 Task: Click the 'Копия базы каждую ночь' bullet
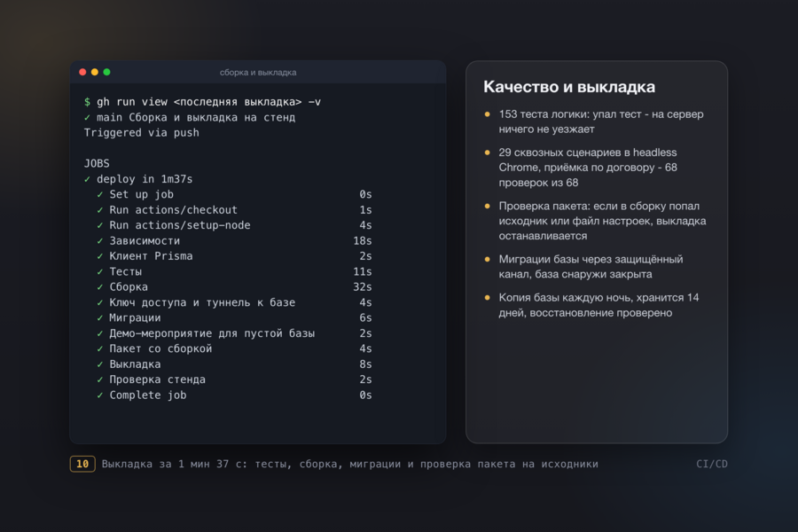point(598,305)
